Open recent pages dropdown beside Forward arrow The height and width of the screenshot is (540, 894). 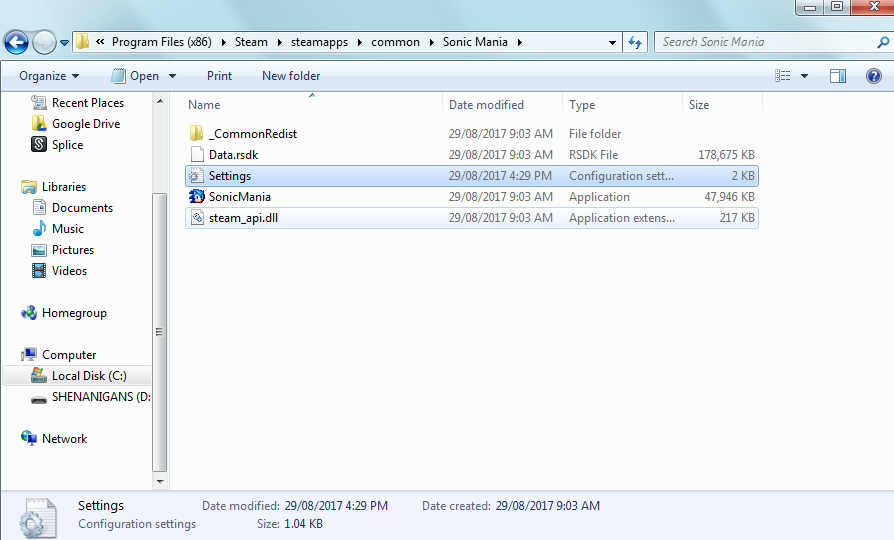[64, 43]
